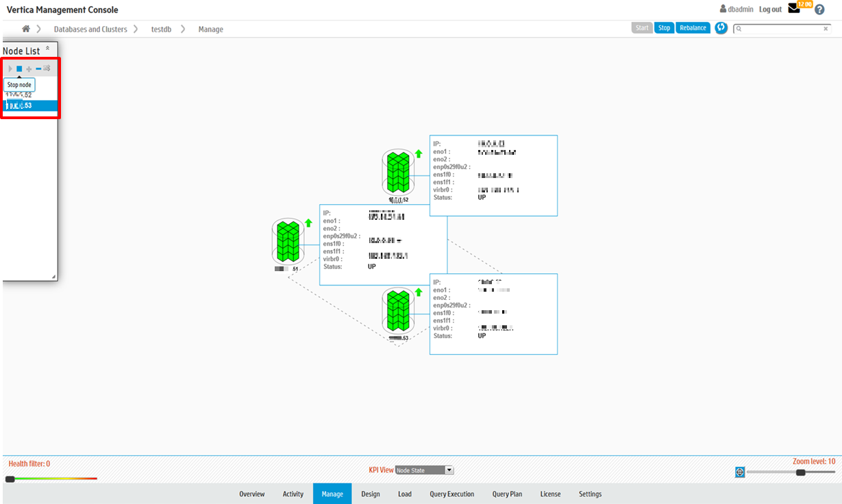Image resolution: width=842 pixels, height=504 pixels.
Task: Click the Remove node minus icon
Action: (x=38, y=68)
